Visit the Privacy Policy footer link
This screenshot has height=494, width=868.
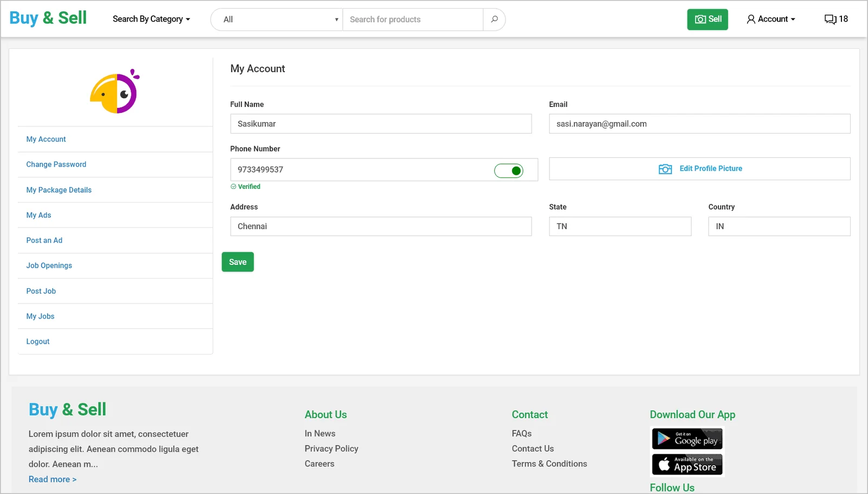(331, 448)
